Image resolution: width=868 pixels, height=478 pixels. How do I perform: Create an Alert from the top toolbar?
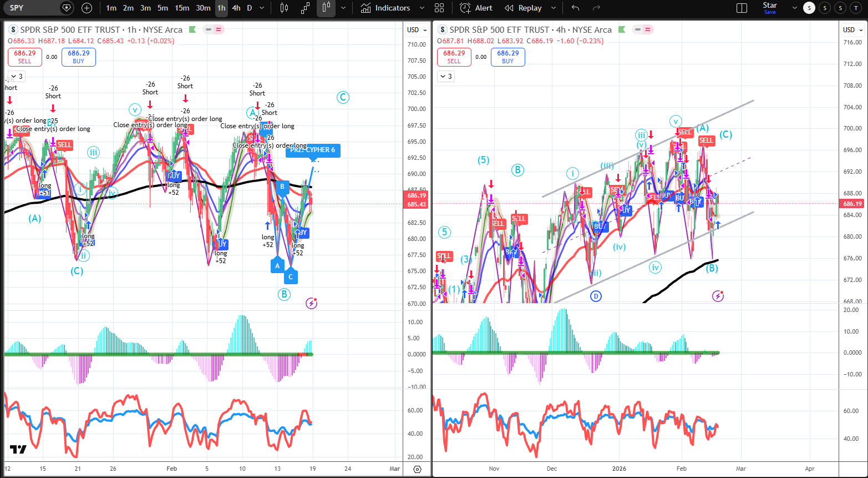[x=476, y=8]
